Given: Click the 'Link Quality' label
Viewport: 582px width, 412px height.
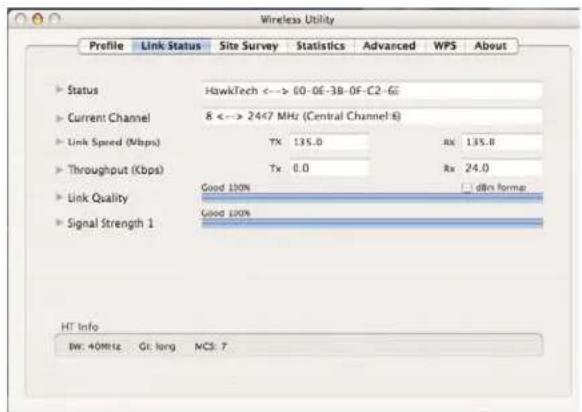Looking at the screenshot, I should (x=98, y=198).
